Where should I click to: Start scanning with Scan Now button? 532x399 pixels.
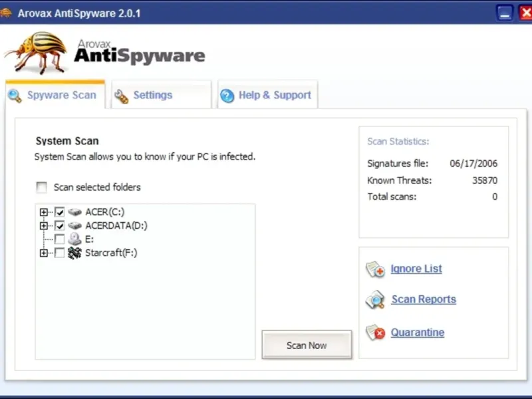point(307,345)
